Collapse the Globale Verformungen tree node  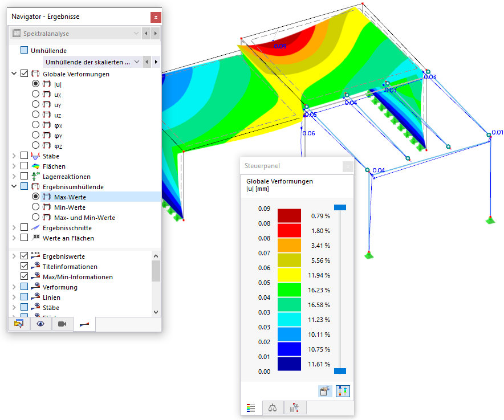[x=14, y=74]
